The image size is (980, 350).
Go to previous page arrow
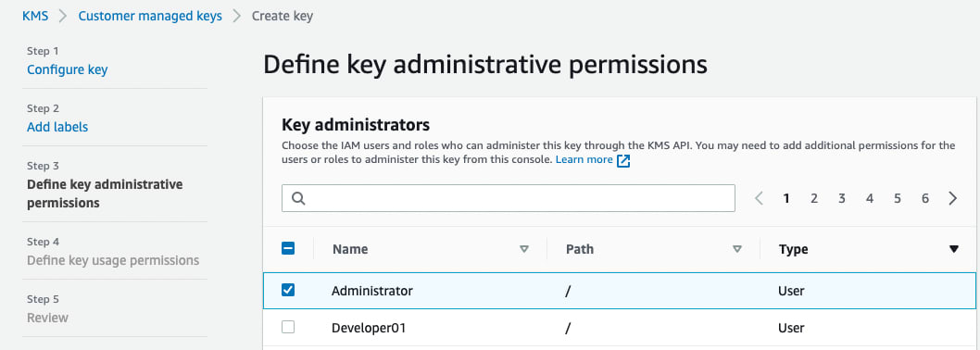(x=759, y=199)
